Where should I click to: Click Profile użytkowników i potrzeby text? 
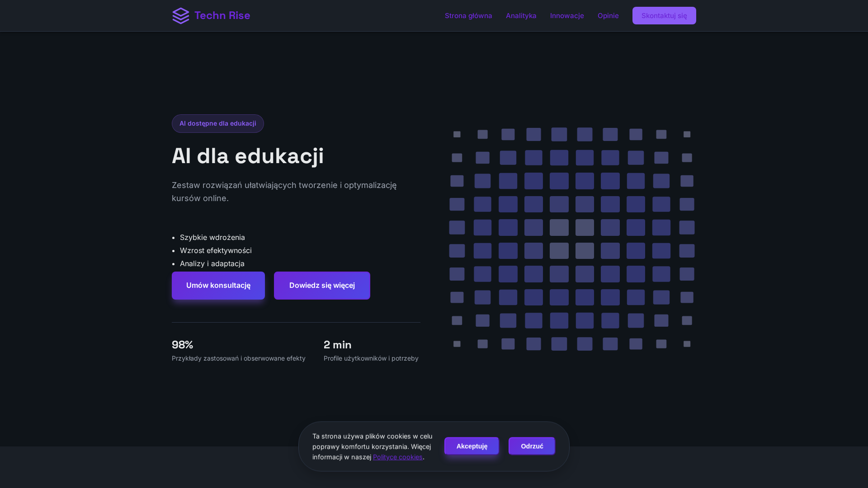pyautogui.click(x=371, y=358)
